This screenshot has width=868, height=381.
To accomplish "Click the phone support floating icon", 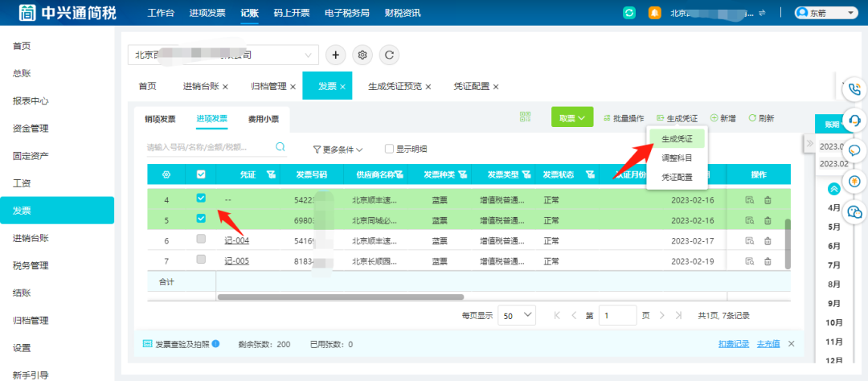I will 854,88.
